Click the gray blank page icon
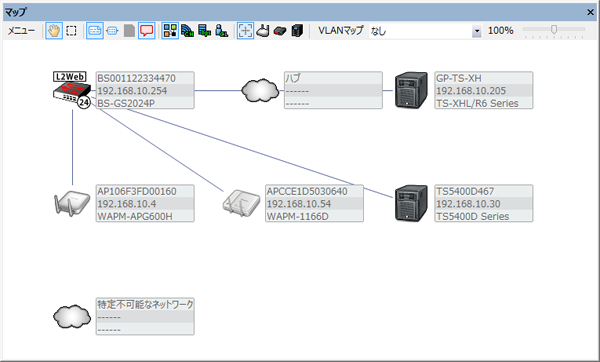This screenshot has width=600, height=362. pyautogui.click(x=129, y=31)
